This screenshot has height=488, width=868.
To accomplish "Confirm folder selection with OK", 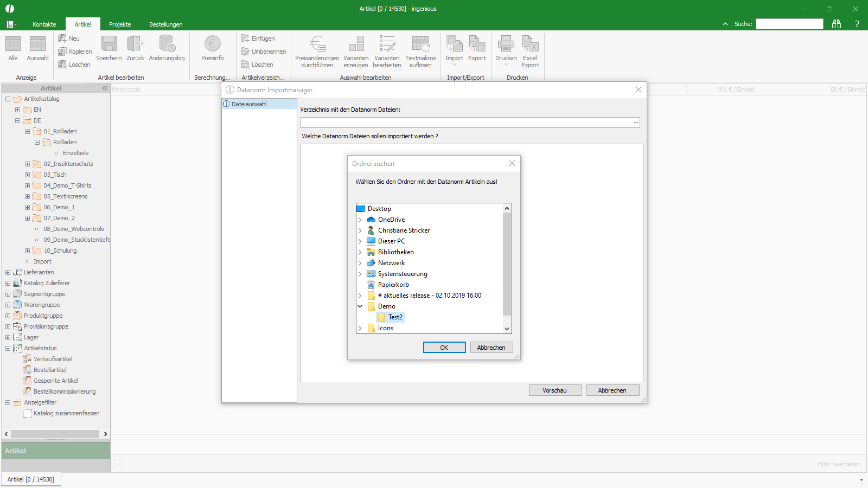I will pyautogui.click(x=444, y=348).
